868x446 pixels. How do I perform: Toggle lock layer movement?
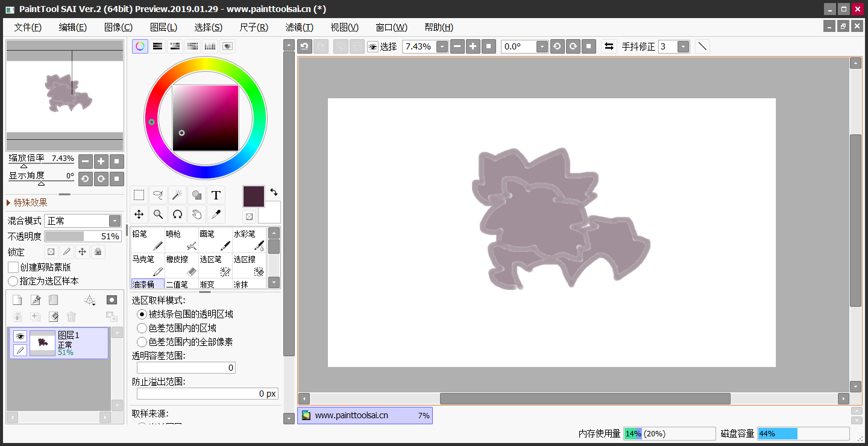(x=83, y=252)
